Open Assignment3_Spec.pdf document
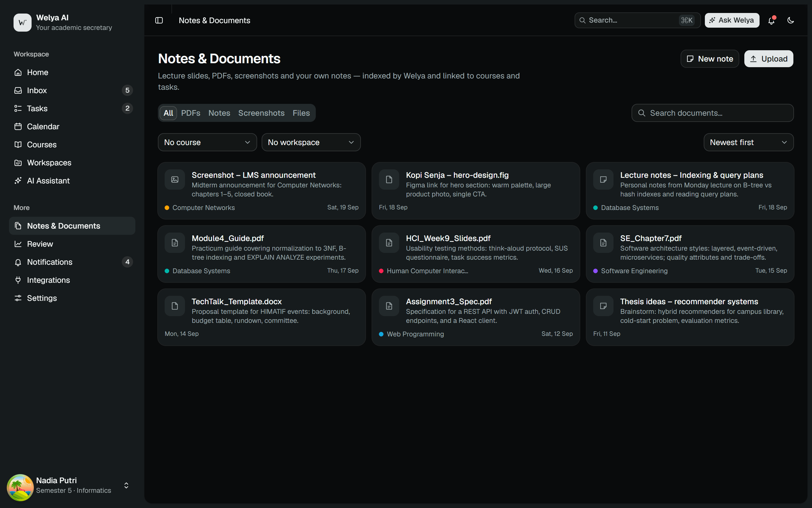Viewport: 812px width, 508px height. 476,317
